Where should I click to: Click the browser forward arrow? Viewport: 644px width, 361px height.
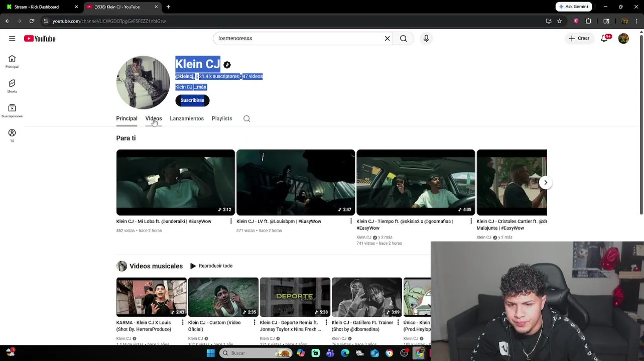[20, 21]
